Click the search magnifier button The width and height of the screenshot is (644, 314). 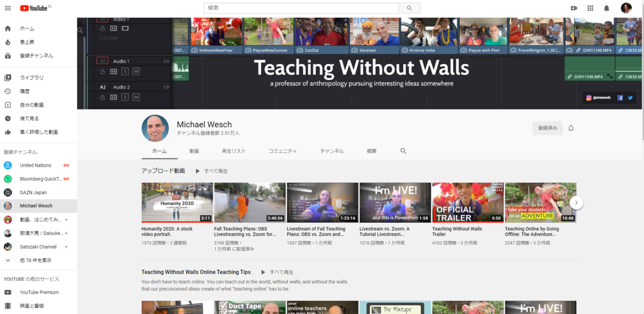410,8
